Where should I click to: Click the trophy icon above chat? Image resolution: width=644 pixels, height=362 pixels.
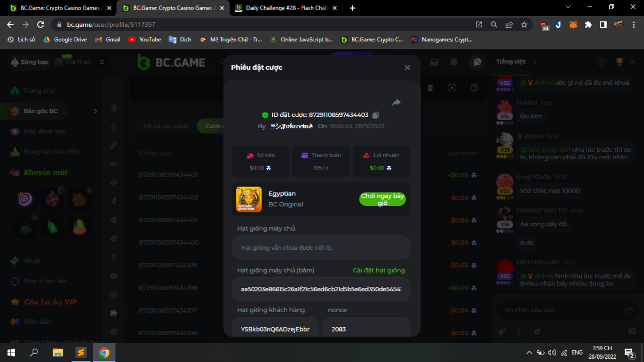[x=619, y=62]
